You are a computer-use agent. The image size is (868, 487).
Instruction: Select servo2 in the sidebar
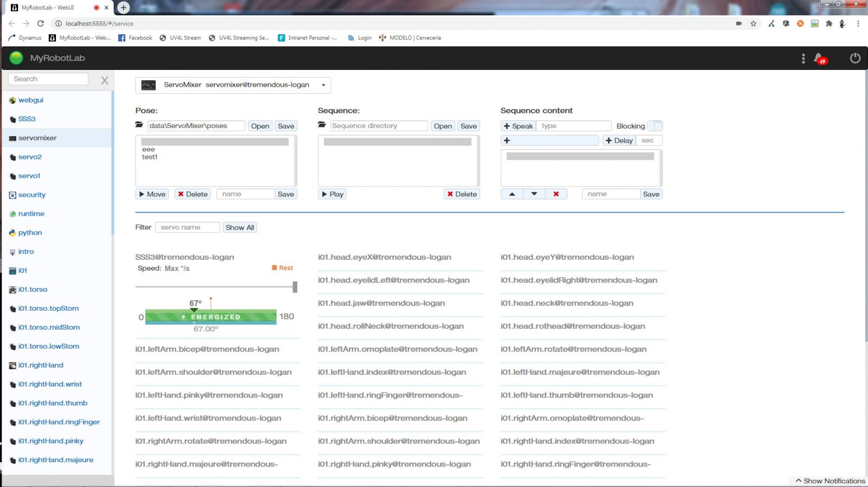tap(30, 157)
